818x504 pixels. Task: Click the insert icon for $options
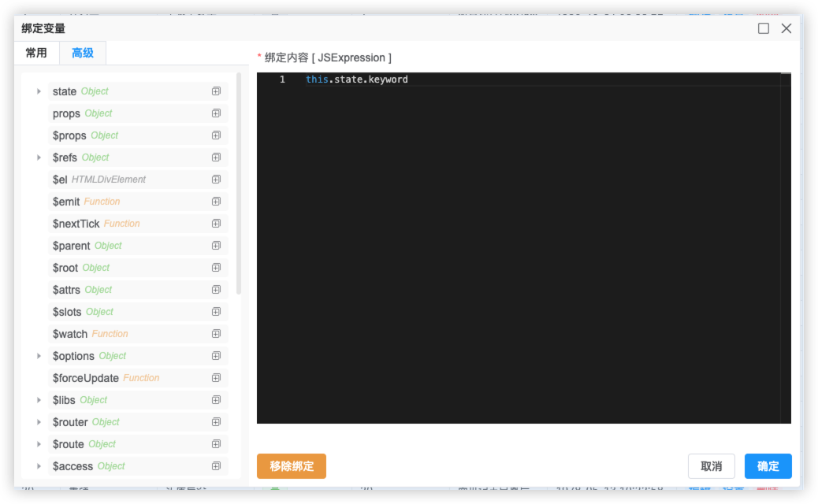point(216,355)
